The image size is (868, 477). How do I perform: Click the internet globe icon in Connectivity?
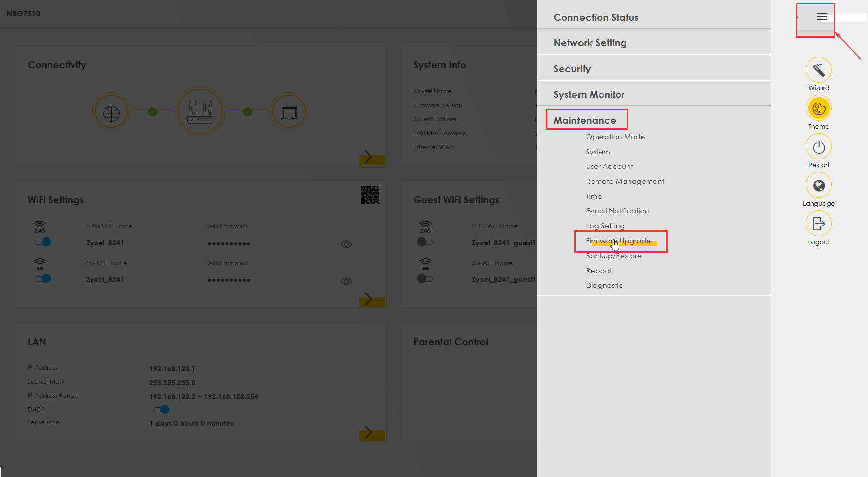tap(111, 112)
